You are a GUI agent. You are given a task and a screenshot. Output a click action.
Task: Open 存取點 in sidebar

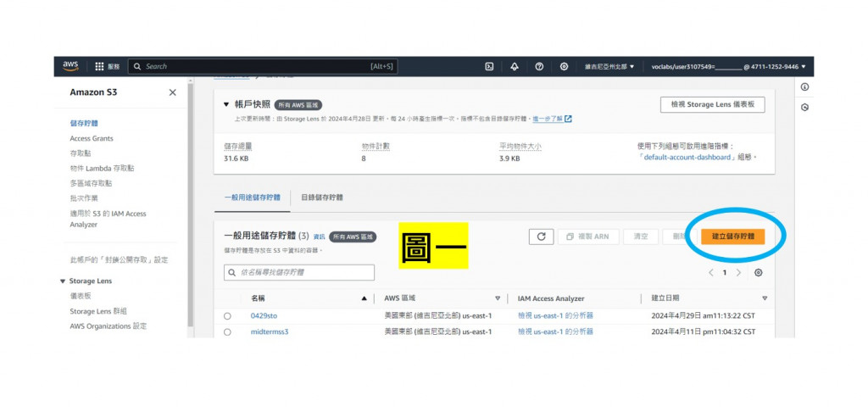81,153
